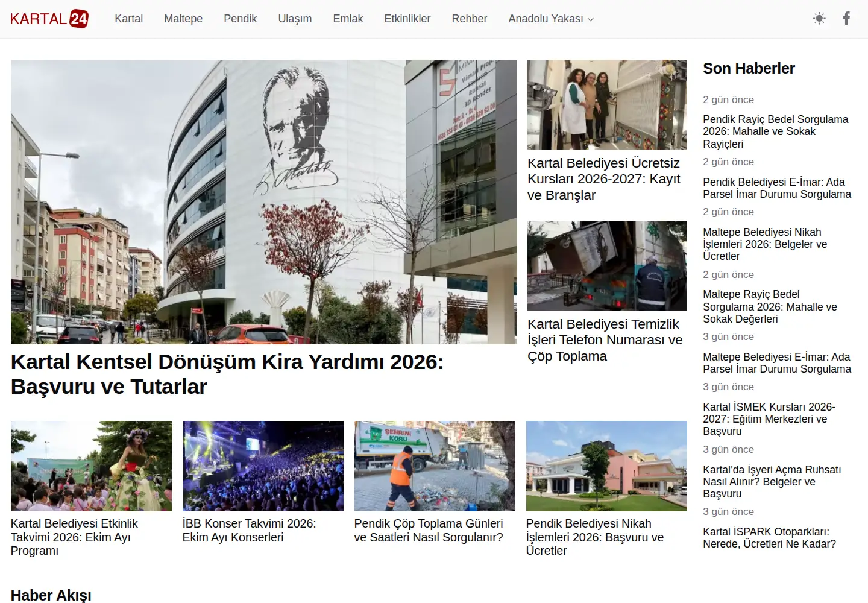Screen dimensions: 868x603
Task: Open Kartal Belediyesi Temizlik İşleri article
Action: (x=605, y=340)
